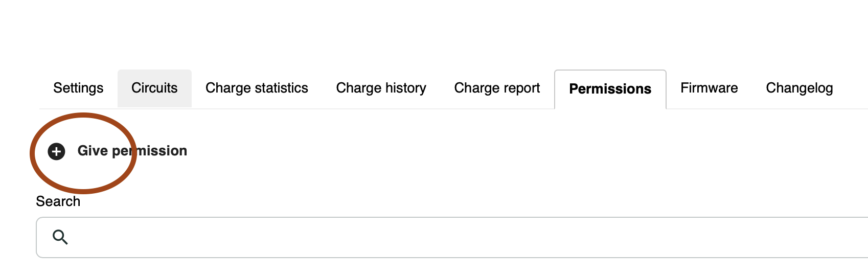Display charging history via Charge history
This screenshot has height=274, width=868.
(381, 88)
